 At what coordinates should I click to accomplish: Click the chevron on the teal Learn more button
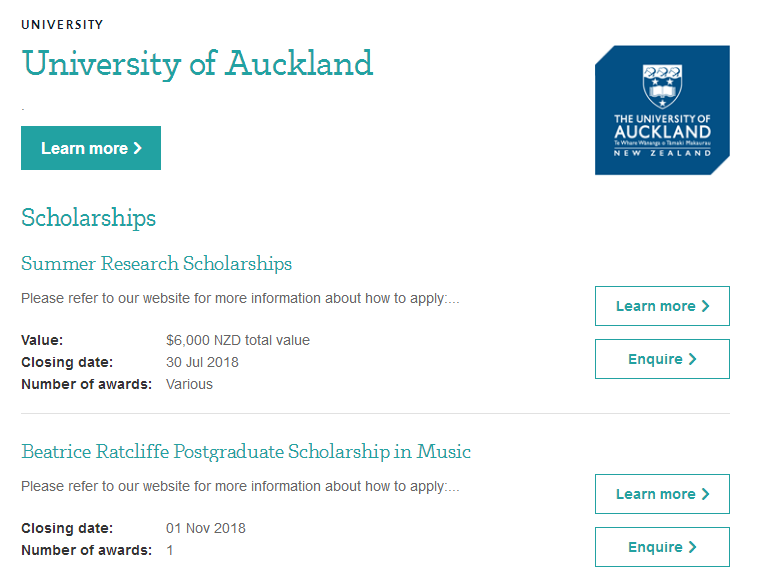(x=138, y=148)
